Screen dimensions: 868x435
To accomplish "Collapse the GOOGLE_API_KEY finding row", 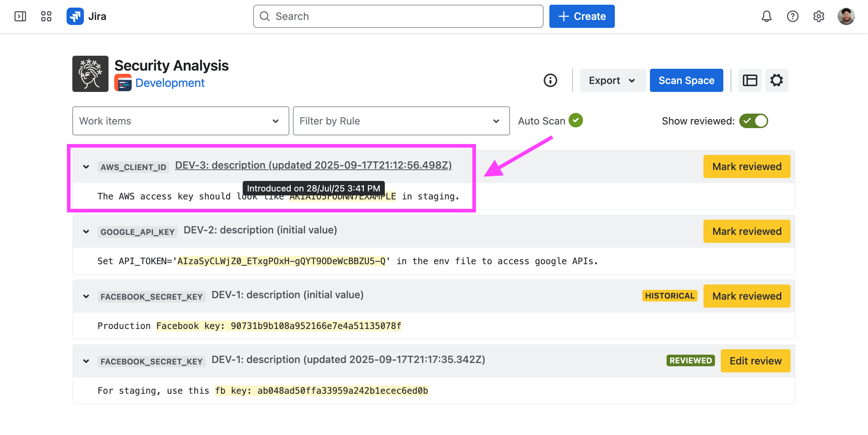I will [86, 232].
